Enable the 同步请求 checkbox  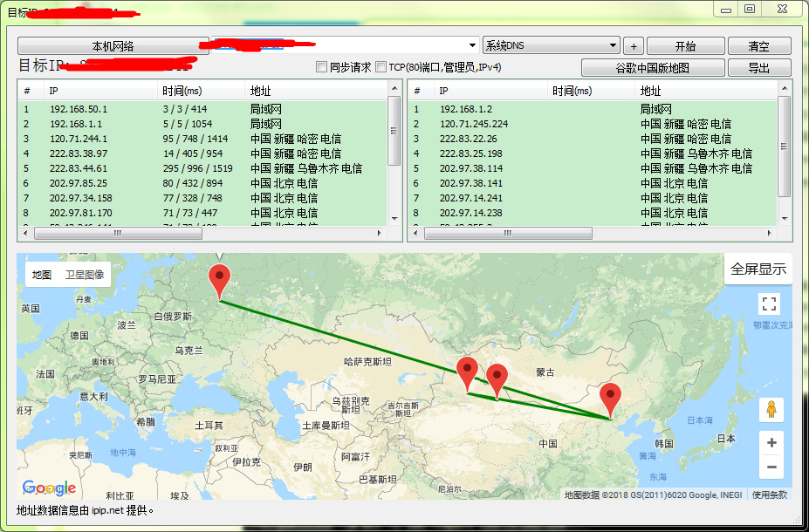[321, 67]
